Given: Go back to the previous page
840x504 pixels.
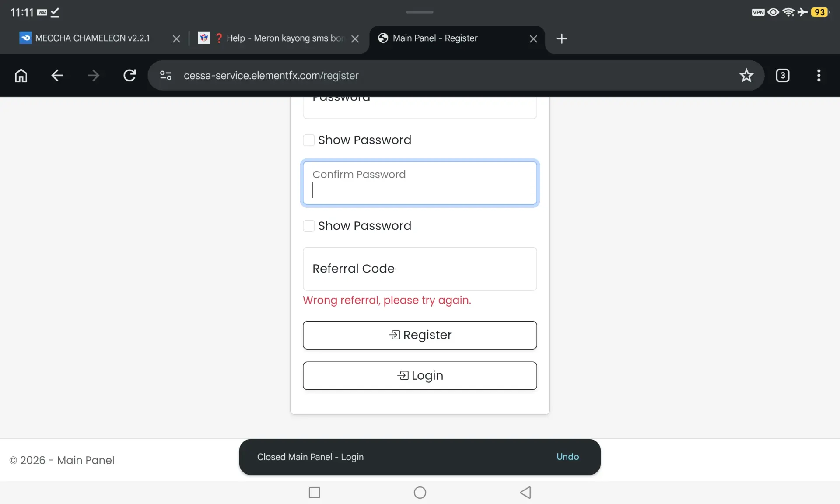Looking at the screenshot, I should click(57, 75).
